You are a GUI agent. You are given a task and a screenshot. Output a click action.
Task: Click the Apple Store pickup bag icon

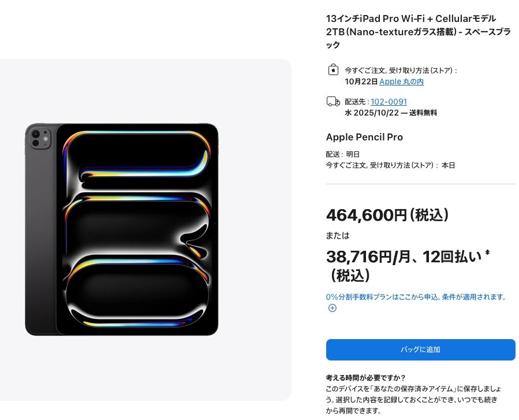click(333, 70)
